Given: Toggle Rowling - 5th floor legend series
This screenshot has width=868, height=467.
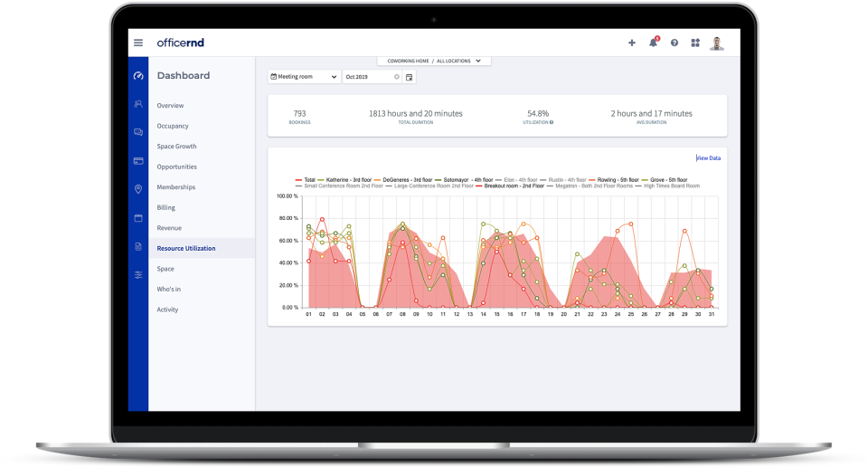Looking at the screenshot, I should point(614,180).
